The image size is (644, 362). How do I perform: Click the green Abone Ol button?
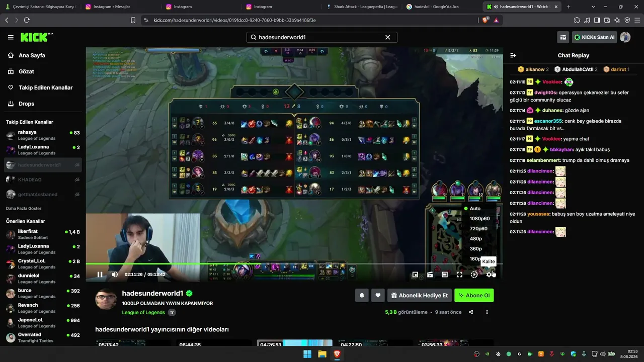pyautogui.click(x=474, y=296)
